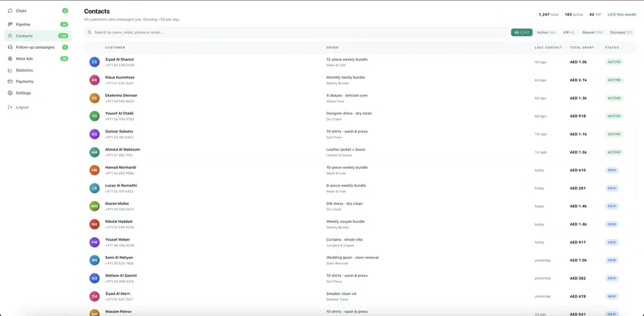Open Stefano Al Qasimi's SQ avatar

coord(94,278)
